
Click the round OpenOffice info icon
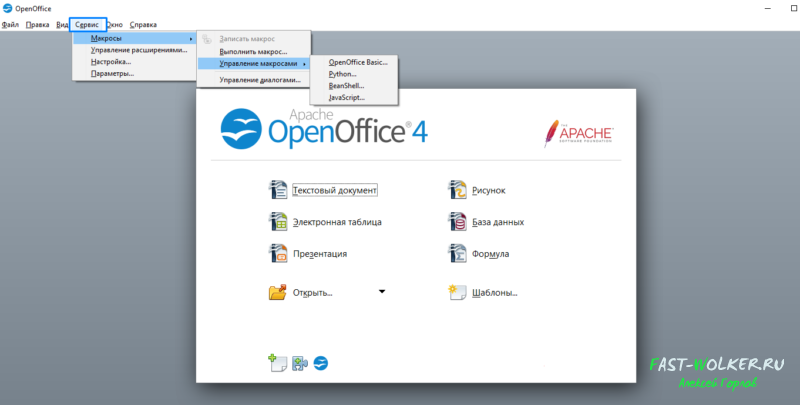(320, 363)
